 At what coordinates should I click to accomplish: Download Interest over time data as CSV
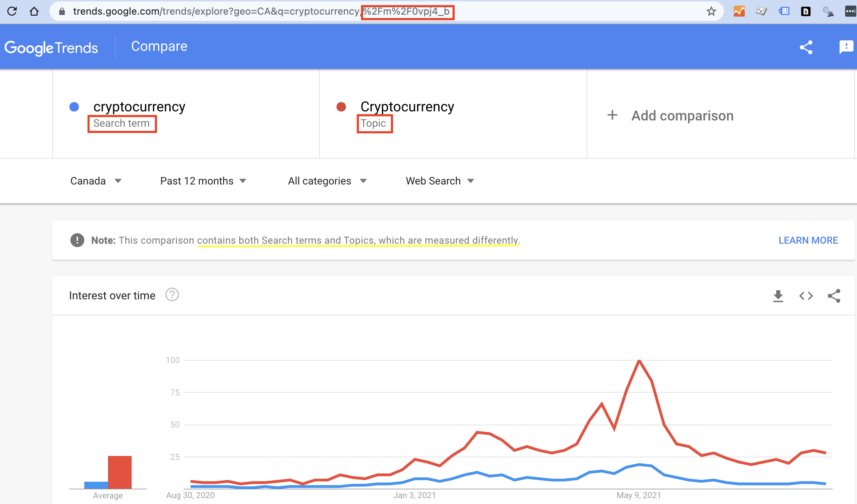(778, 296)
